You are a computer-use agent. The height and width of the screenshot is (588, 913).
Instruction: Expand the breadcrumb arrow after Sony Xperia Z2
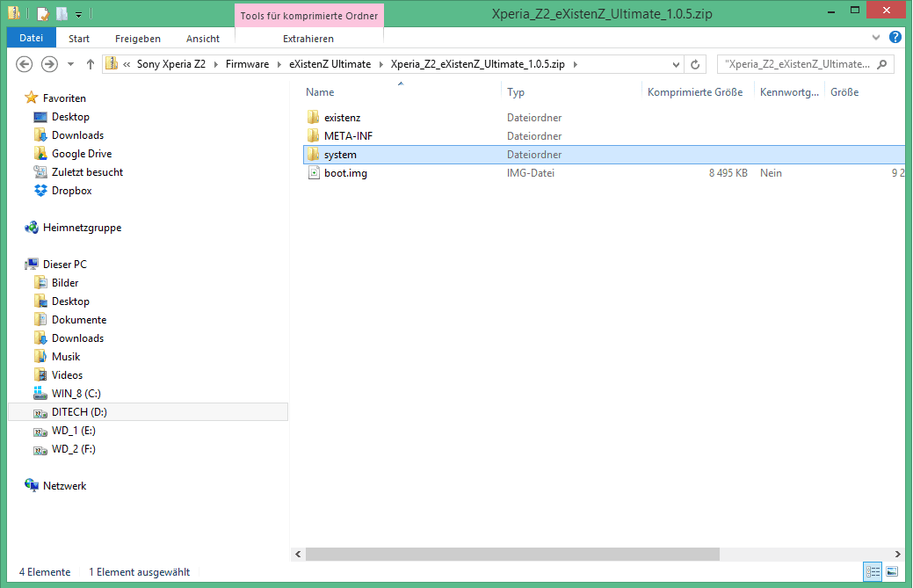tap(216, 64)
